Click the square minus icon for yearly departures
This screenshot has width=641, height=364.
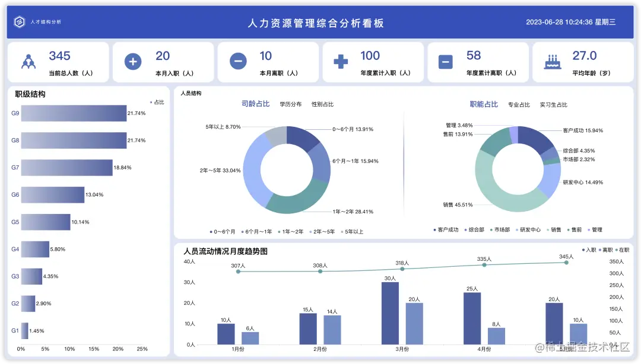[445, 62]
